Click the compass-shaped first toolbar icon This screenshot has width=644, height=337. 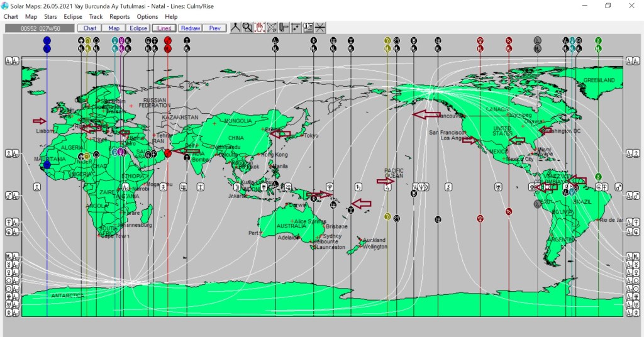(235, 28)
